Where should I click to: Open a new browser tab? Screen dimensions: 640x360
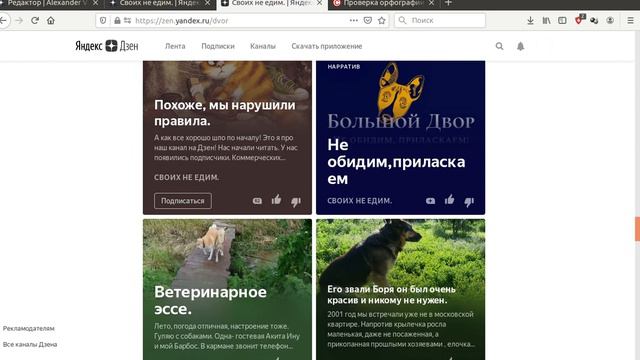tap(448, 3)
